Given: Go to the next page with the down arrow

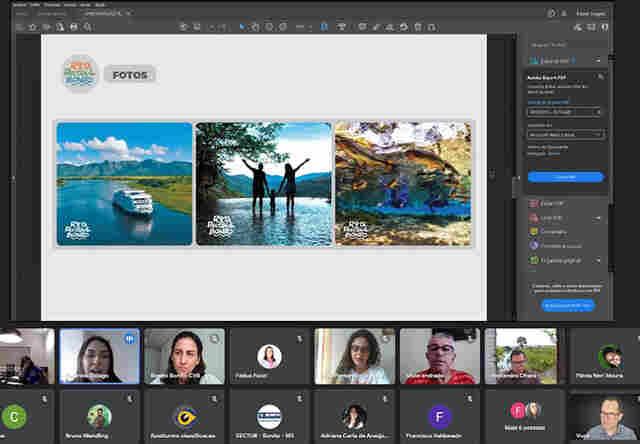Looking at the screenshot, I should (x=197, y=27).
